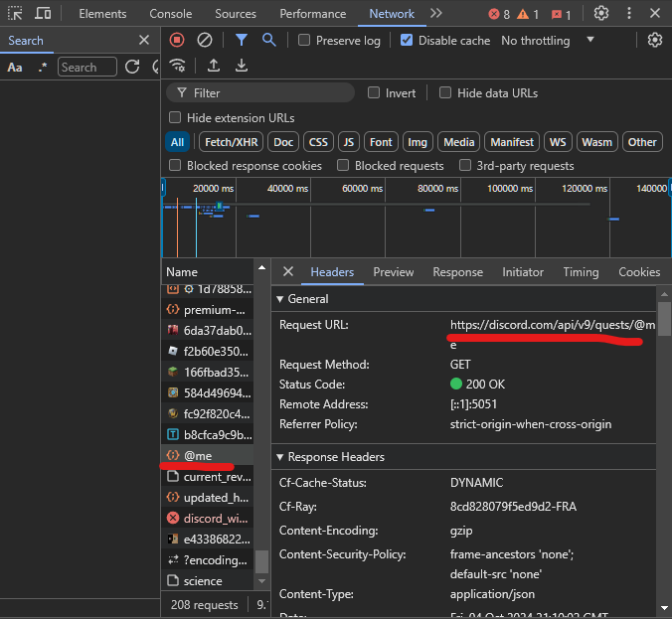
Task: Collapse the General section
Action: (280, 299)
